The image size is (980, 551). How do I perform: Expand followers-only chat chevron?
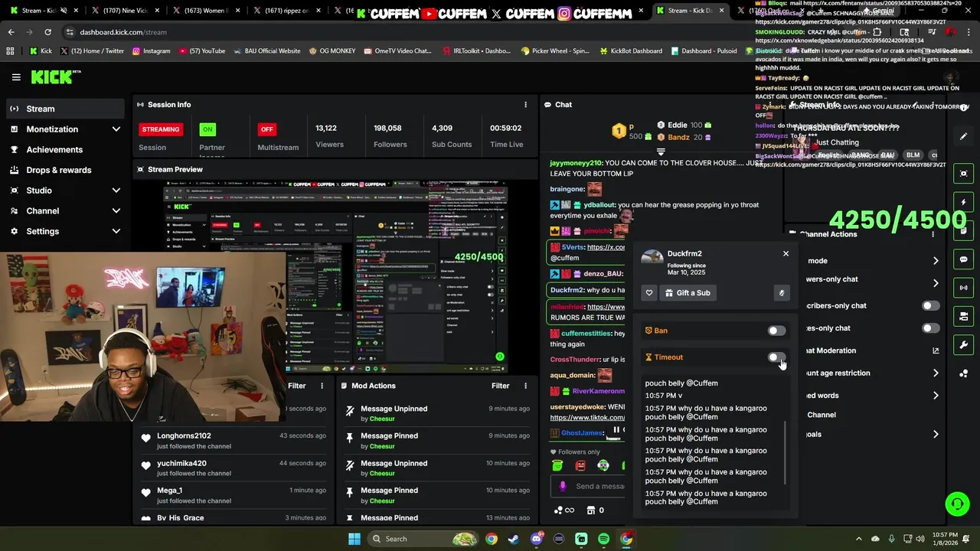(936, 283)
